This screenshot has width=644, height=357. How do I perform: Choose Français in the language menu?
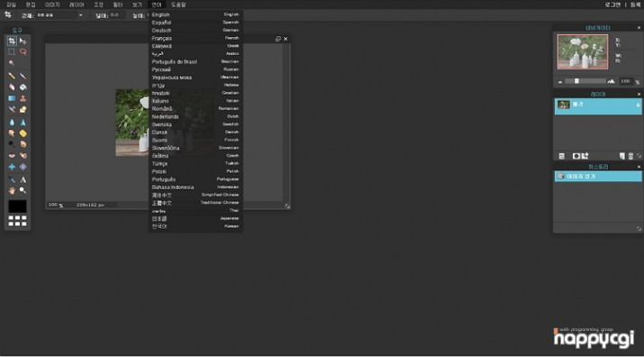[195, 38]
